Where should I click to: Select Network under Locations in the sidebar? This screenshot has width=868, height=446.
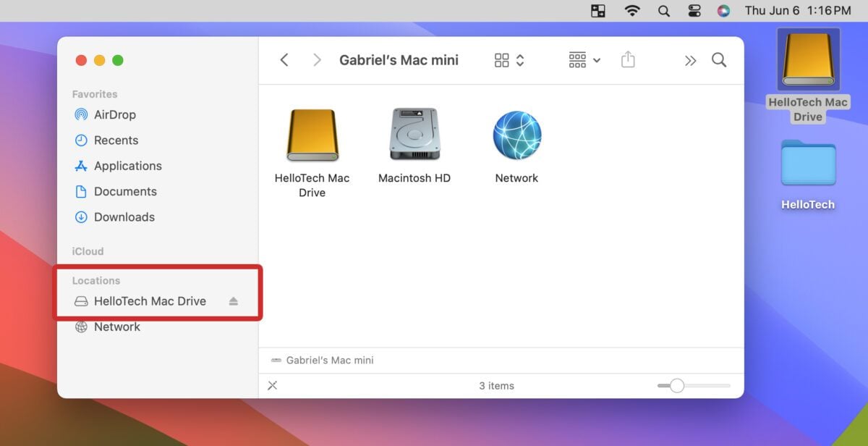[116, 327]
